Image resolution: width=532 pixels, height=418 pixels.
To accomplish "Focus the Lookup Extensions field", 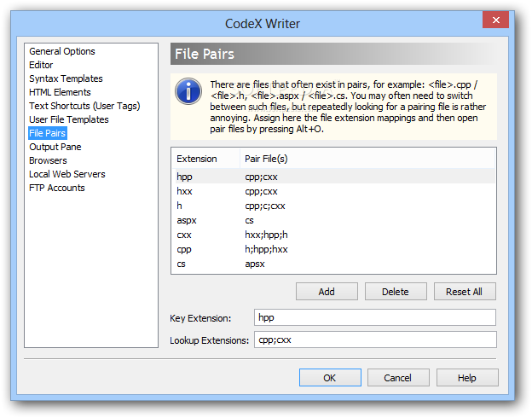I will pos(375,340).
